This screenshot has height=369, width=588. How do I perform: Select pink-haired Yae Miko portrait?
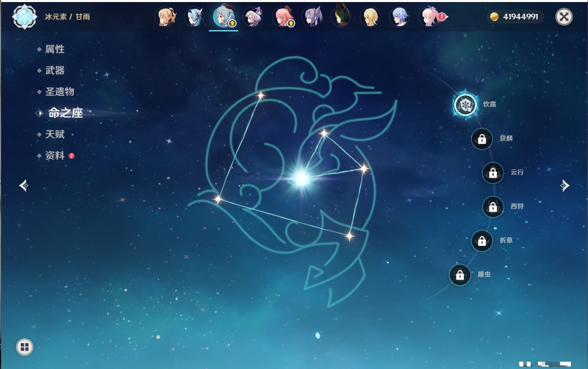[x=283, y=17]
